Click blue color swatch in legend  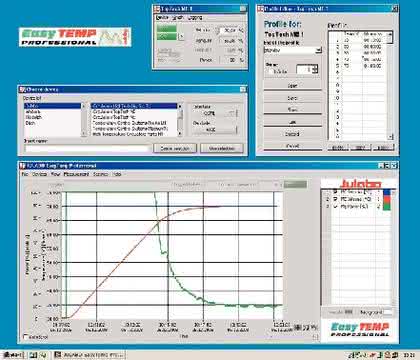tap(387, 192)
